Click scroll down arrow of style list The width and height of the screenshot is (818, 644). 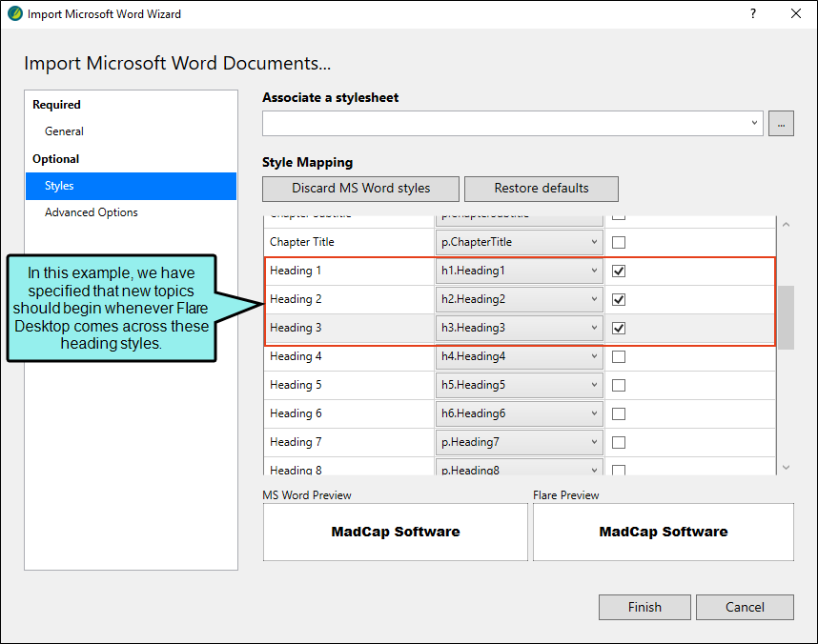tap(787, 467)
